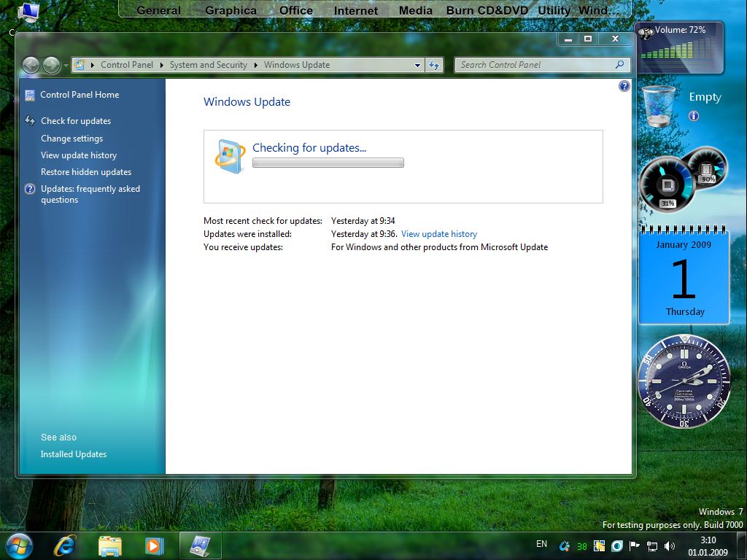Viewport: 747px width, 560px height.
Task: Minimize the Windows Update window
Action: coord(568,39)
